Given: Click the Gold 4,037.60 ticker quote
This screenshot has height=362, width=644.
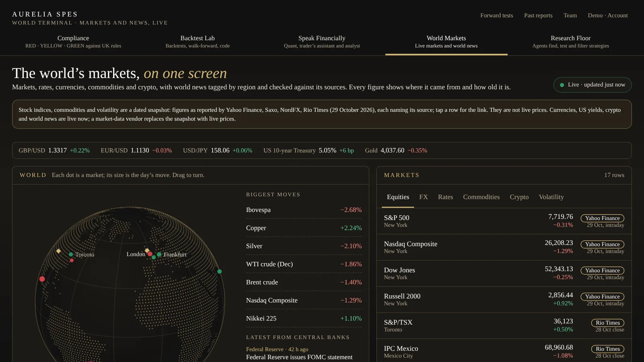Looking at the screenshot, I should pos(396,150).
